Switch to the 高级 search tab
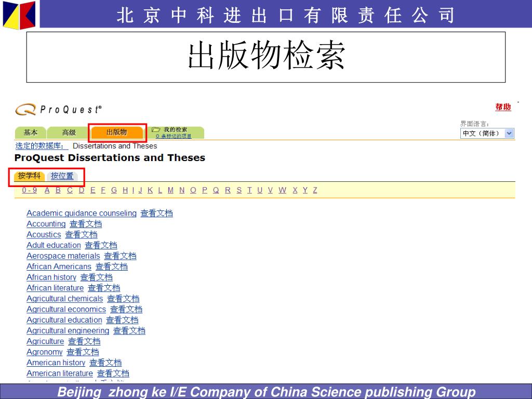This screenshot has height=399, width=532. coord(69,132)
